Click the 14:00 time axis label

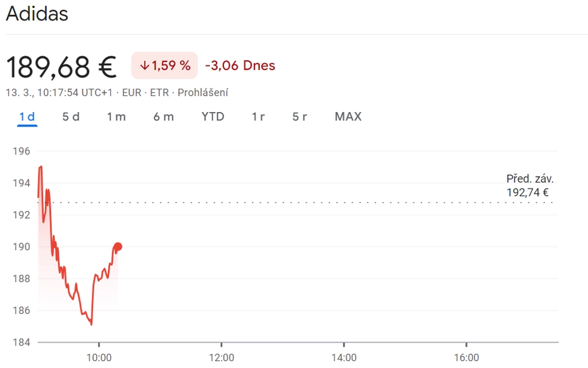pos(343,357)
